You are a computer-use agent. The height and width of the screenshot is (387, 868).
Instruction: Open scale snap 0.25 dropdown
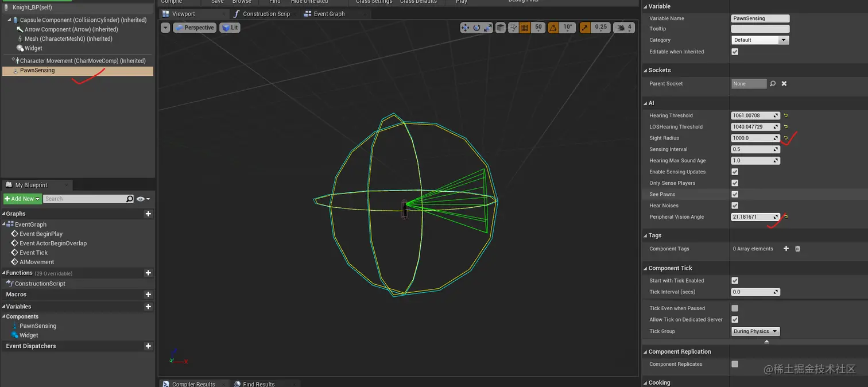click(600, 28)
